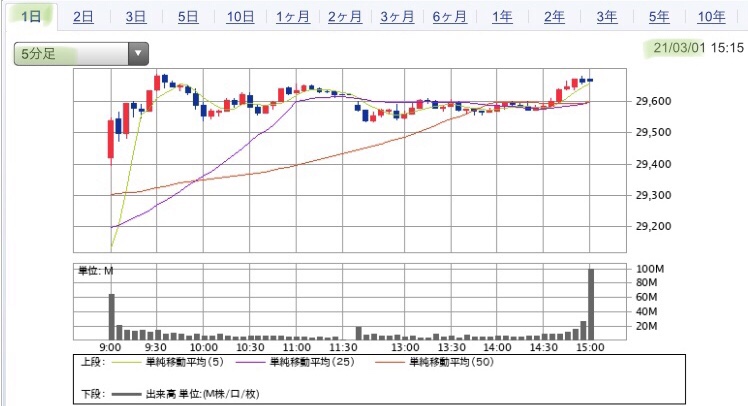Open the 10日 chart range
Viewport: 748px width, 406px height.
pos(240,17)
